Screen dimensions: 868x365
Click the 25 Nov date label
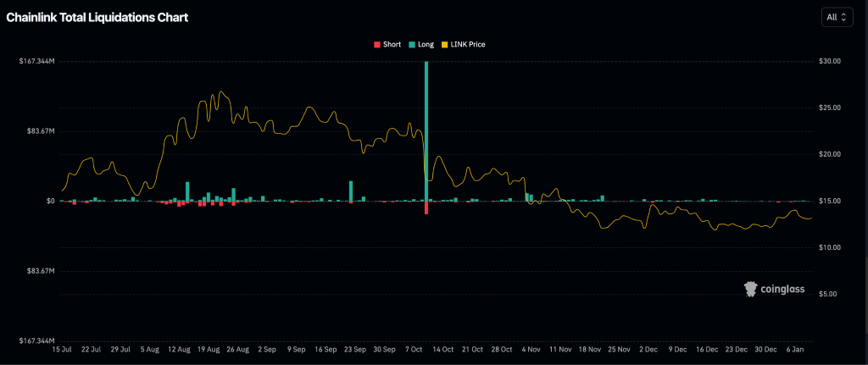pyautogui.click(x=619, y=350)
